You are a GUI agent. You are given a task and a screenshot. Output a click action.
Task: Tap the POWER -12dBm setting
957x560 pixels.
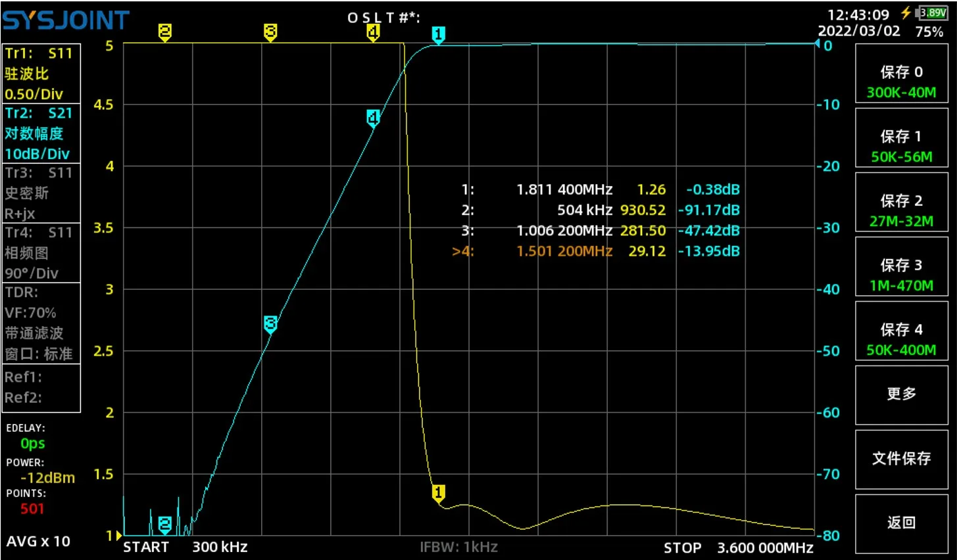click(x=41, y=471)
